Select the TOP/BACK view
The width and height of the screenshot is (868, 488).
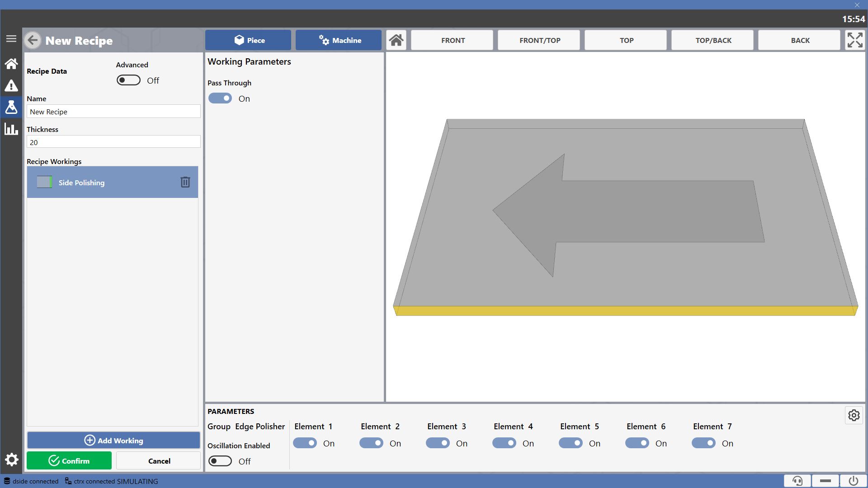tap(712, 40)
